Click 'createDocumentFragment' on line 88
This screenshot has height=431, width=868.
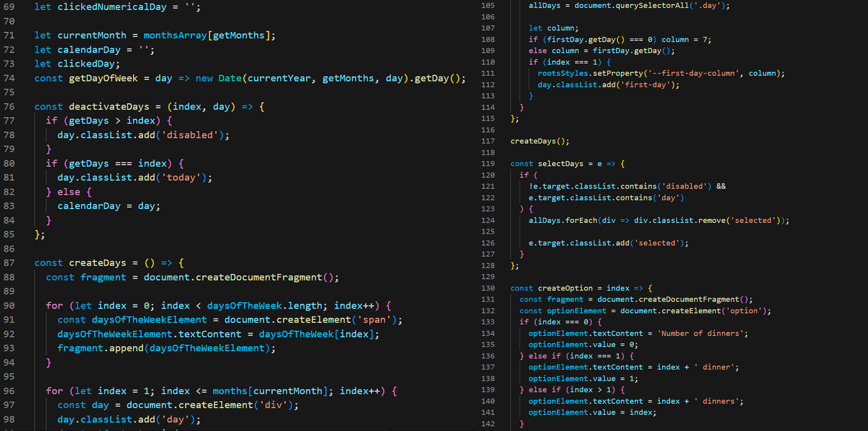coord(259,277)
